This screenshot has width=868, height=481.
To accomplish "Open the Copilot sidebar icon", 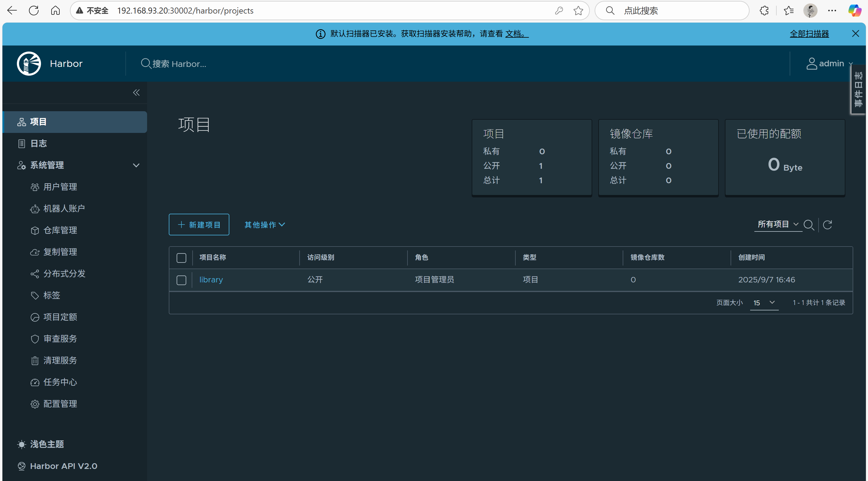I will coord(855,11).
